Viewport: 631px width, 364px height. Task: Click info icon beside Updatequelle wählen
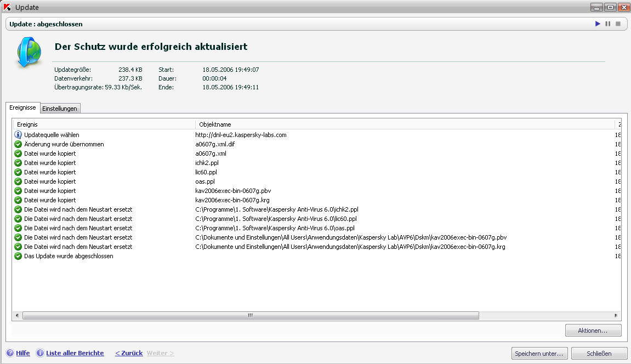[18, 135]
